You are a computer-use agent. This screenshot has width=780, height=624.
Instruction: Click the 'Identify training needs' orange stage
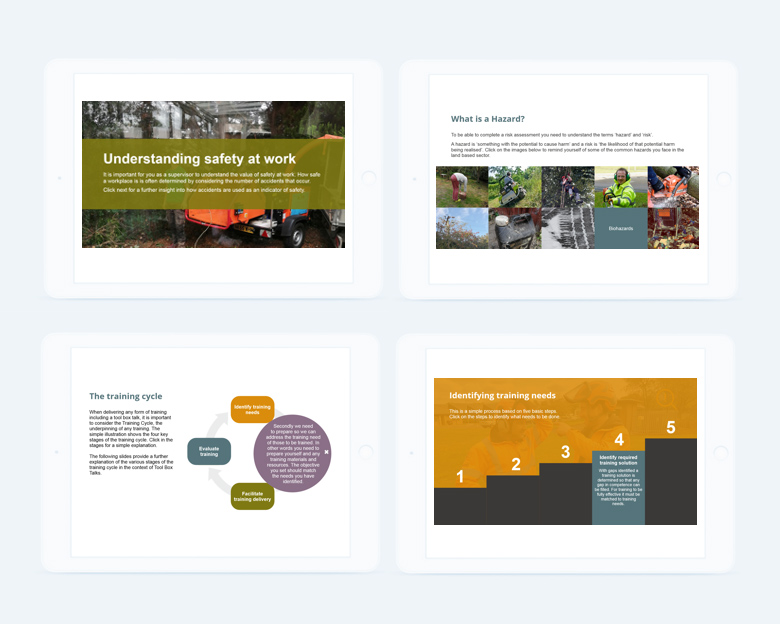point(252,410)
